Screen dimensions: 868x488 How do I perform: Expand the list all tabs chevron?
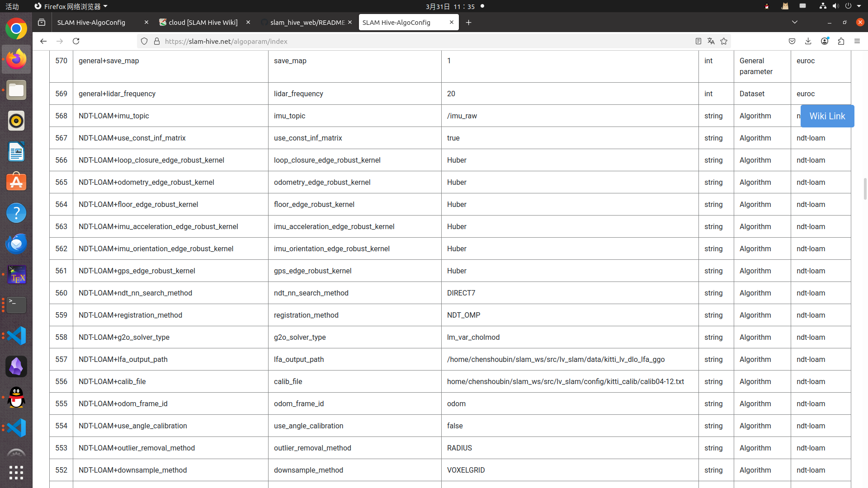pyautogui.click(x=795, y=22)
